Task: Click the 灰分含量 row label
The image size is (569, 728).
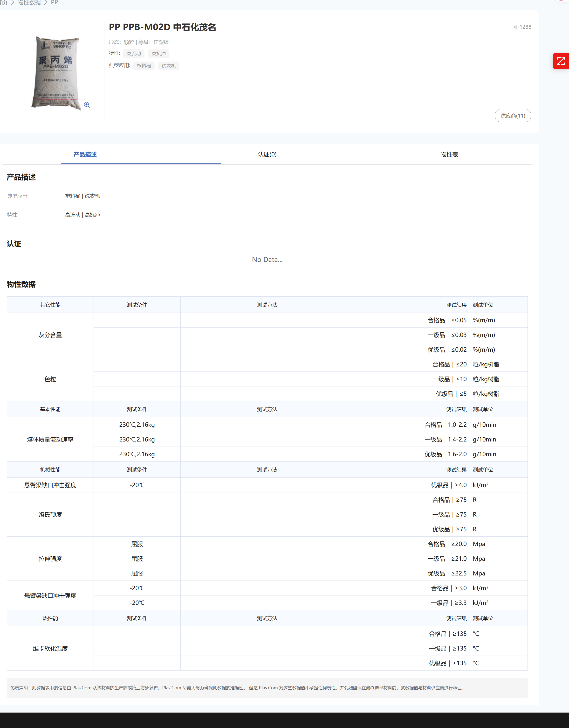Action: pos(50,335)
